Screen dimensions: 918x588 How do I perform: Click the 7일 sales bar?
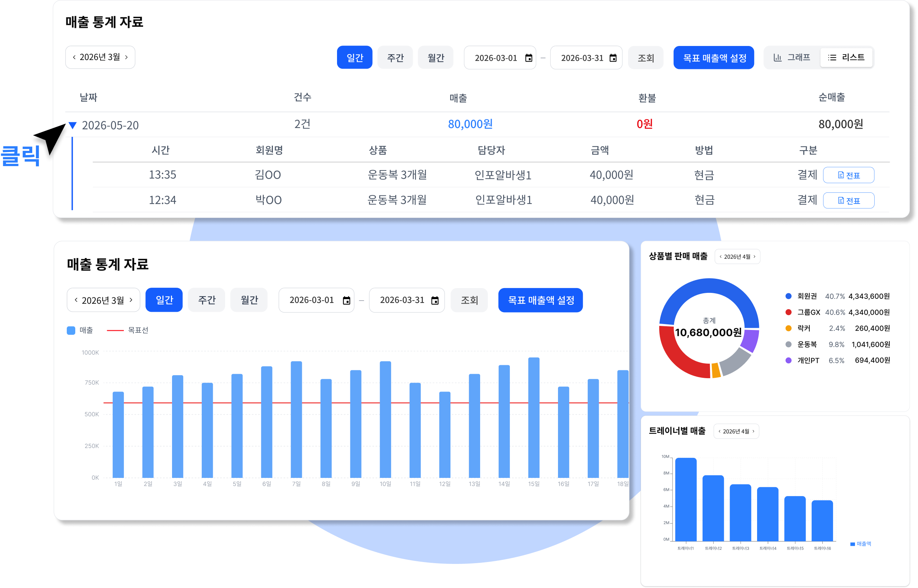296,420
